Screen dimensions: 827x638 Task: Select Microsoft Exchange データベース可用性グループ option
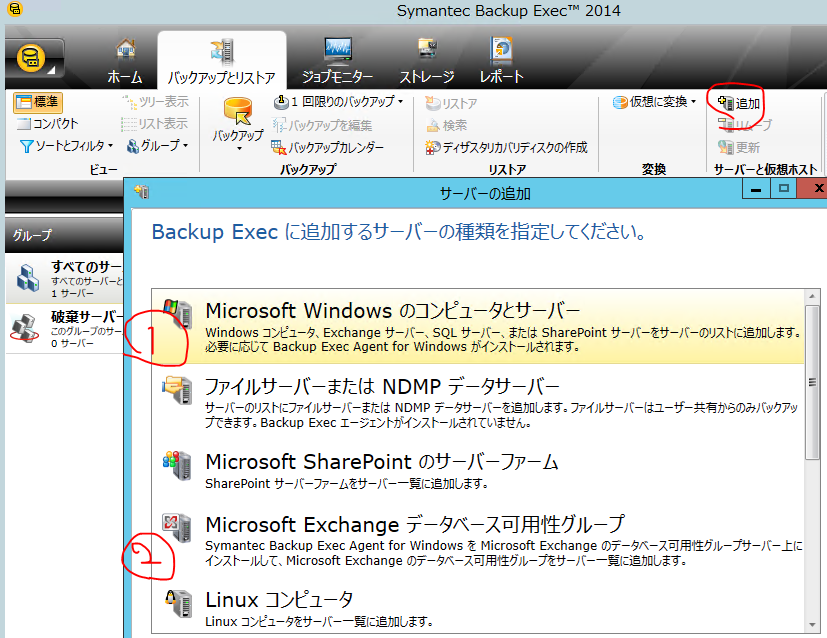(478, 540)
